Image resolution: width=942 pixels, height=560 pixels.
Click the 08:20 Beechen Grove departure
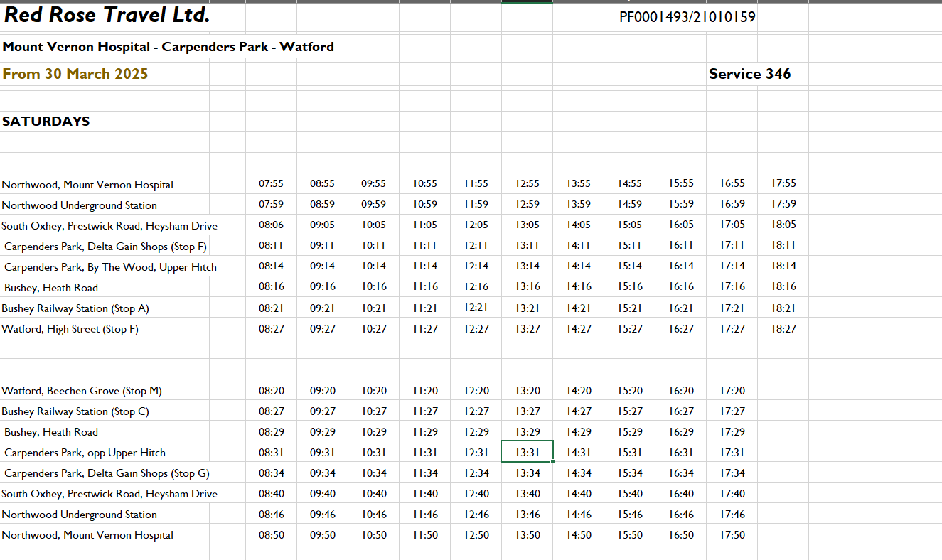point(271,391)
